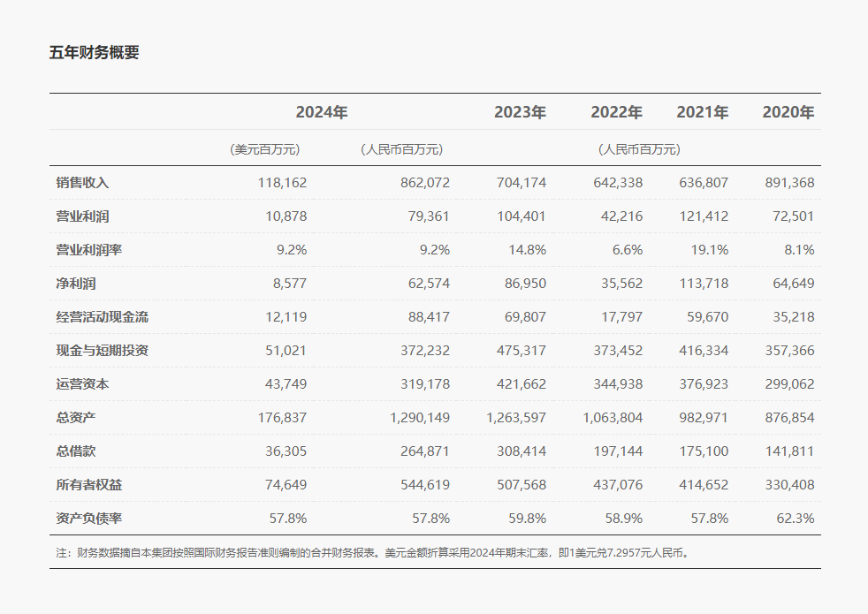The width and height of the screenshot is (868, 614).
Task: Select the 2020年 column header
Action: [x=788, y=112]
